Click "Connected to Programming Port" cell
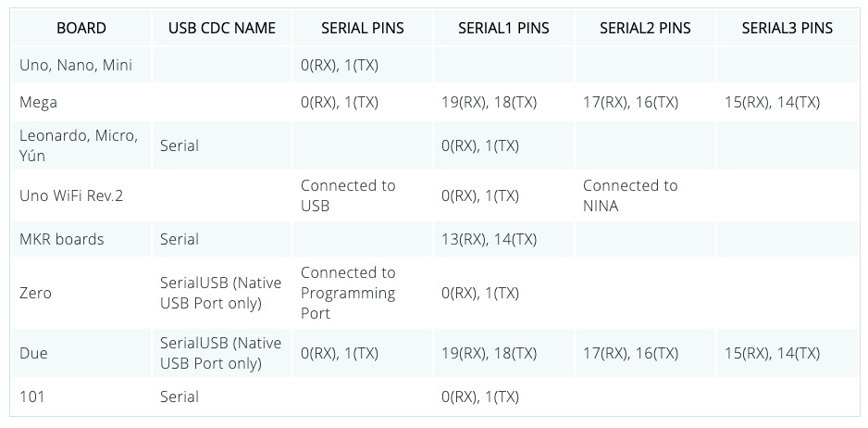Screen dimensions: 868x428 pos(348,293)
